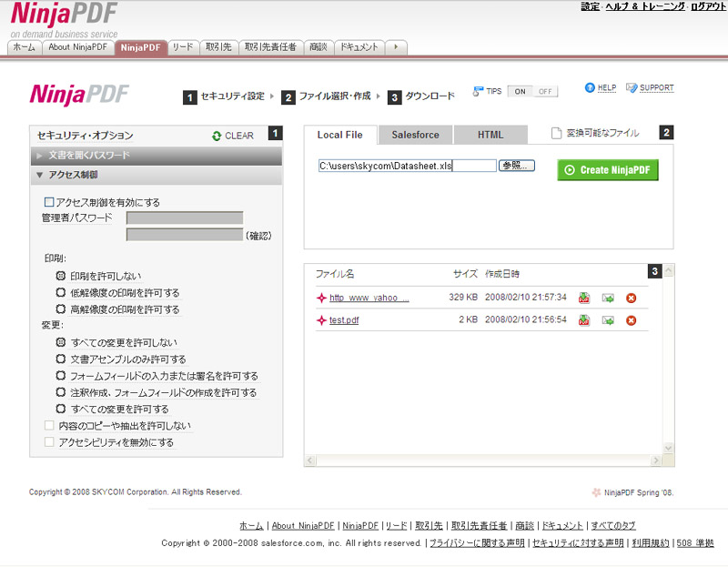This screenshot has height=567, width=728.
Task: Show more tabs with the arrow tab
Action: click(x=396, y=47)
